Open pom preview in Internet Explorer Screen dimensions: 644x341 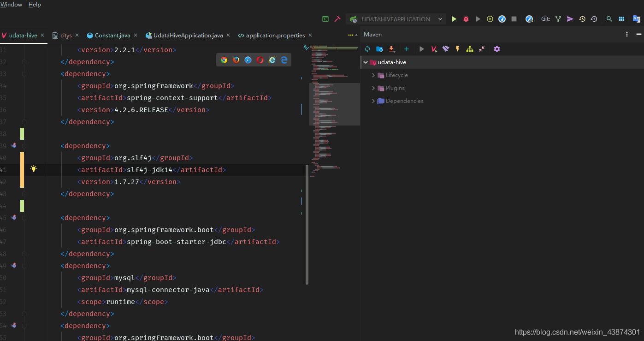pyautogui.click(x=272, y=60)
